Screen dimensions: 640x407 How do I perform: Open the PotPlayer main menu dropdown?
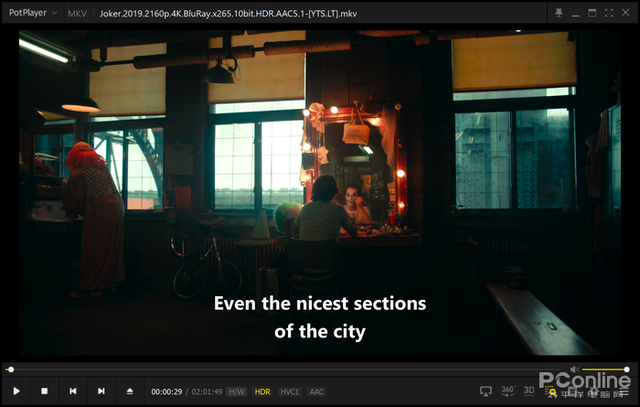(33, 13)
